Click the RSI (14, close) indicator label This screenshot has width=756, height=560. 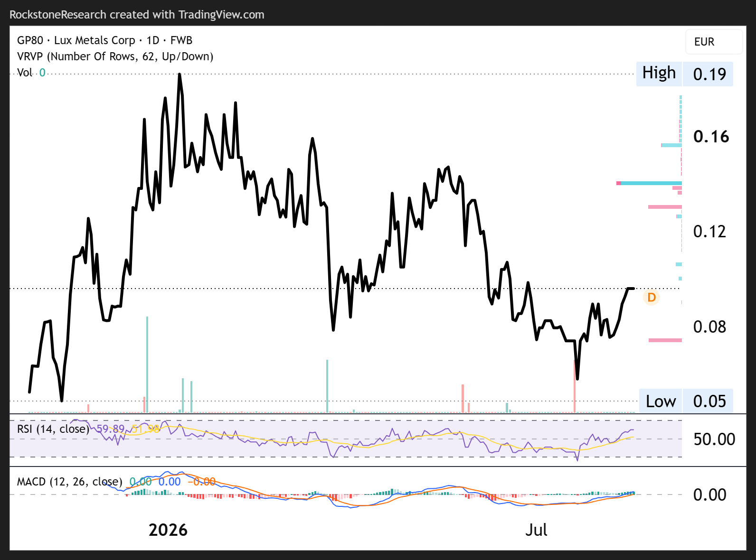pos(53,429)
